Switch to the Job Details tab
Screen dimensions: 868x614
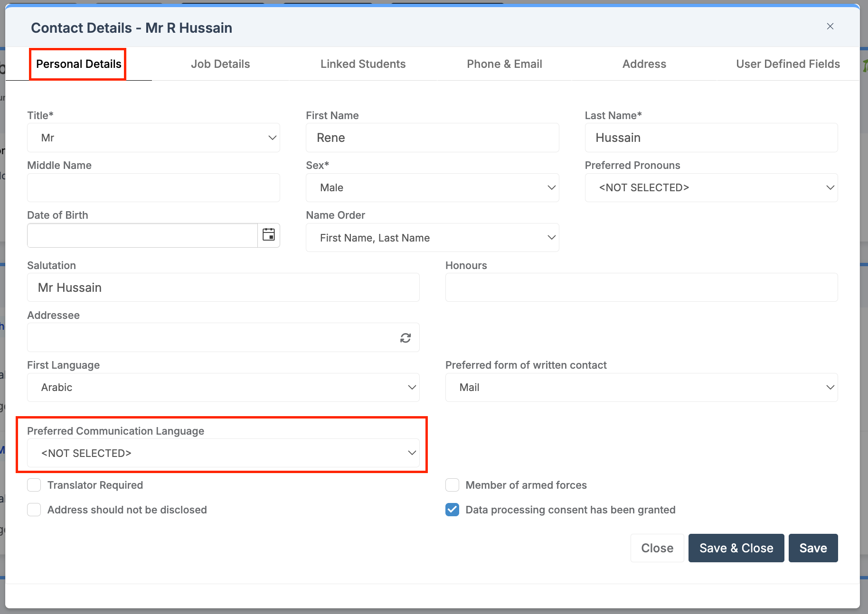220,64
